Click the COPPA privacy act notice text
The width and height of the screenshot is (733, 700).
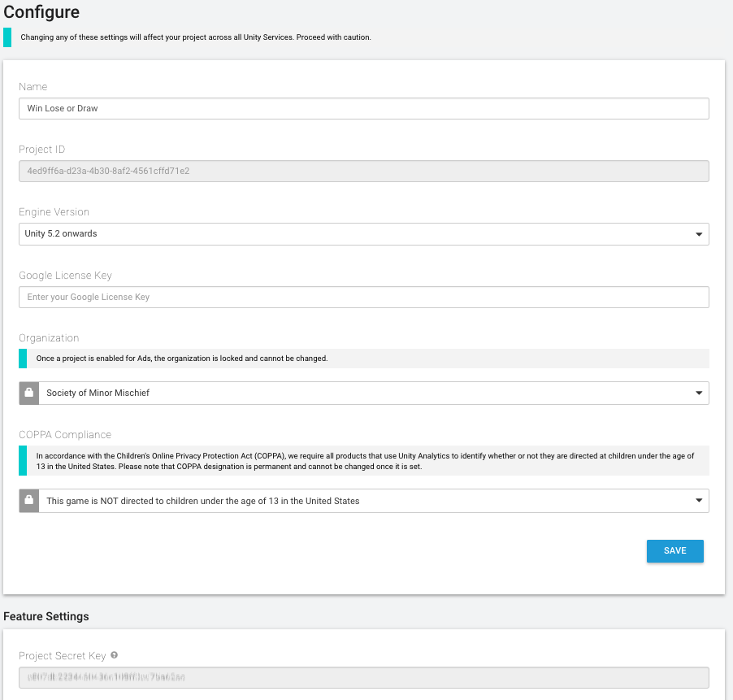coord(366,461)
